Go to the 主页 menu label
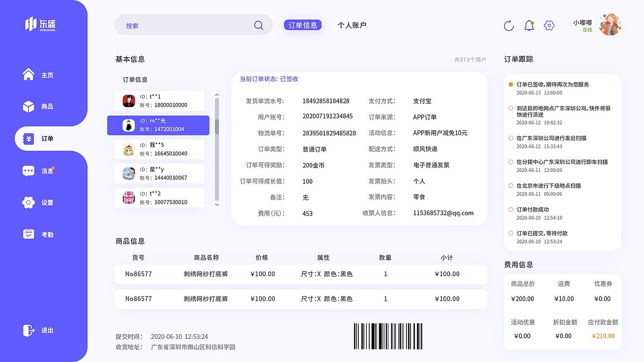 tap(47, 75)
